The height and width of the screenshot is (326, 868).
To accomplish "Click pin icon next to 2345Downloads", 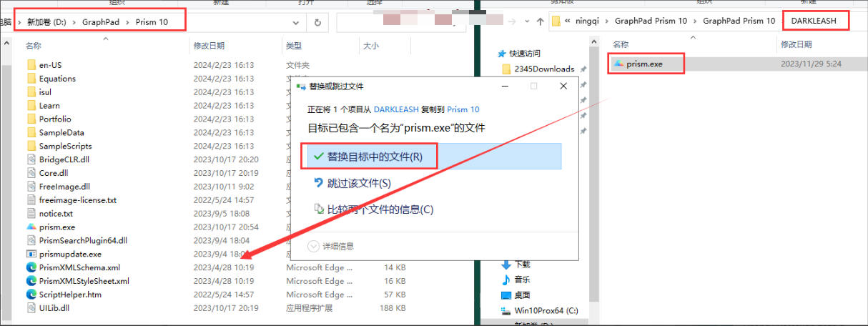I will click(x=583, y=69).
